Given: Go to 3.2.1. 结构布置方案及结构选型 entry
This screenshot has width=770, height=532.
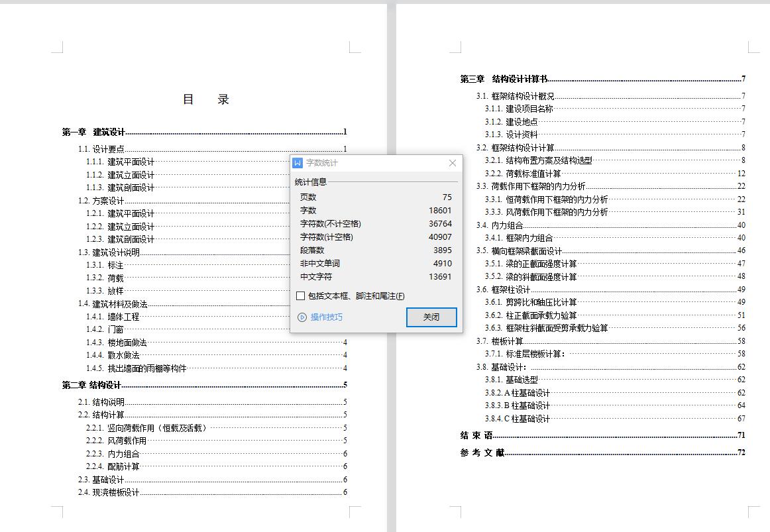Looking at the screenshot, I should [615, 160].
